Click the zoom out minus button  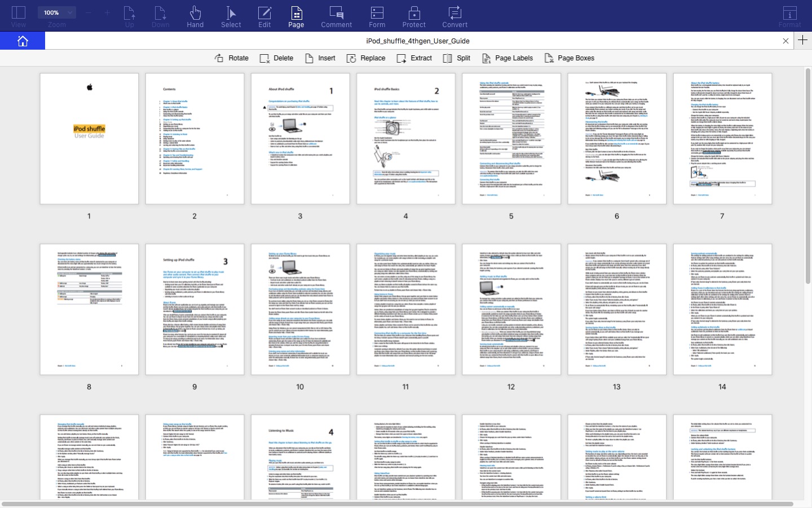tap(89, 12)
